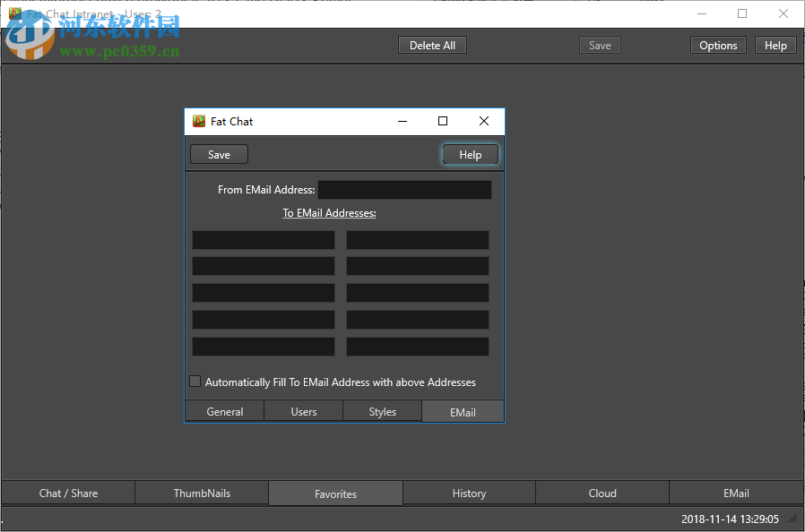This screenshot has height=532, width=805.
Task: Enable Automatically Fill To EMail Address checkbox
Action: (x=195, y=382)
